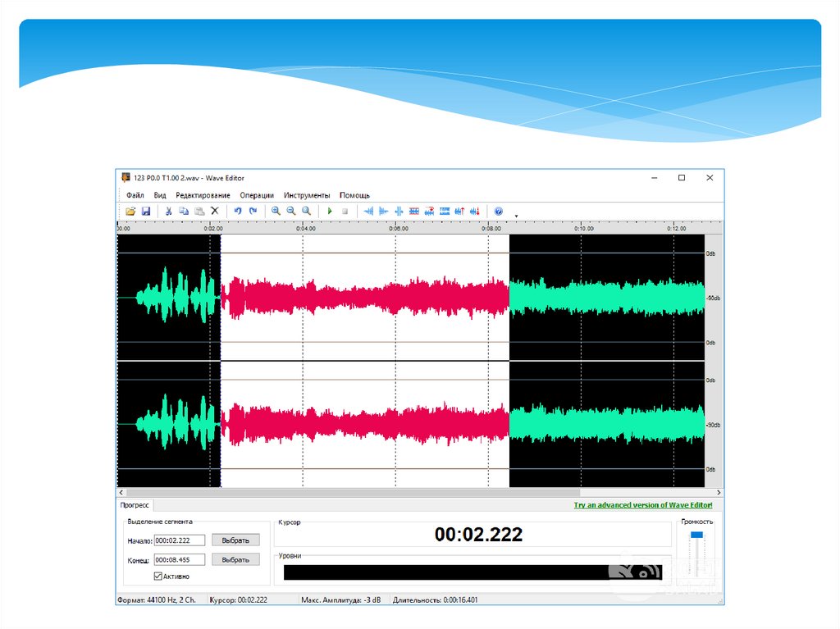Image resolution: width=840 pixels, height=629 pixels.
Task: Click 'Курсор: 00:02.222' in status bar
Action: 239,599
